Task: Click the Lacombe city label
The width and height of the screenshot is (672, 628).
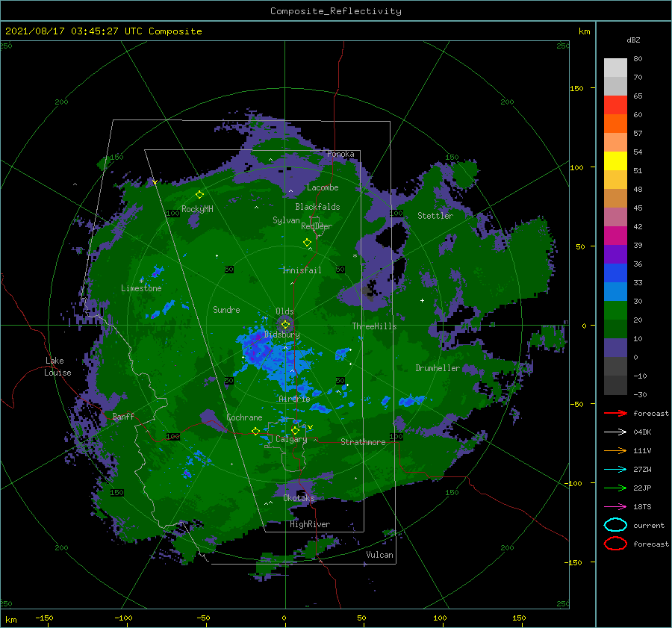Action: [323, 187]
